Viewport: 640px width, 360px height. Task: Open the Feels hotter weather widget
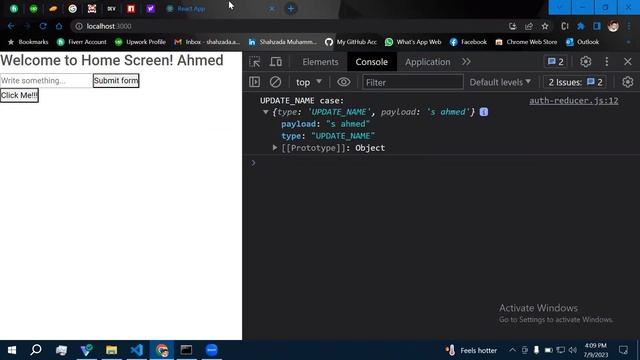click(x=471, y=350)
